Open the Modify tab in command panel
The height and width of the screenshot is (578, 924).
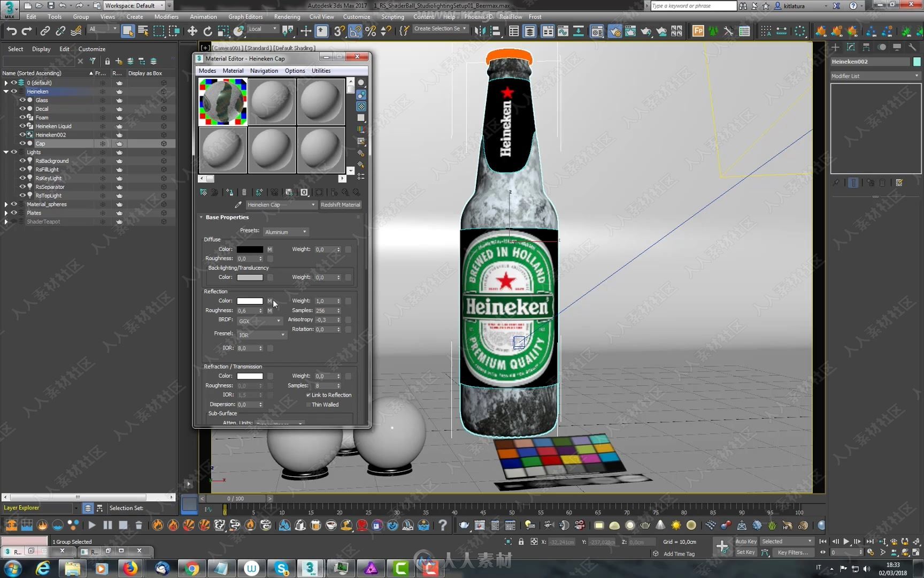click(x=851, y=47)
